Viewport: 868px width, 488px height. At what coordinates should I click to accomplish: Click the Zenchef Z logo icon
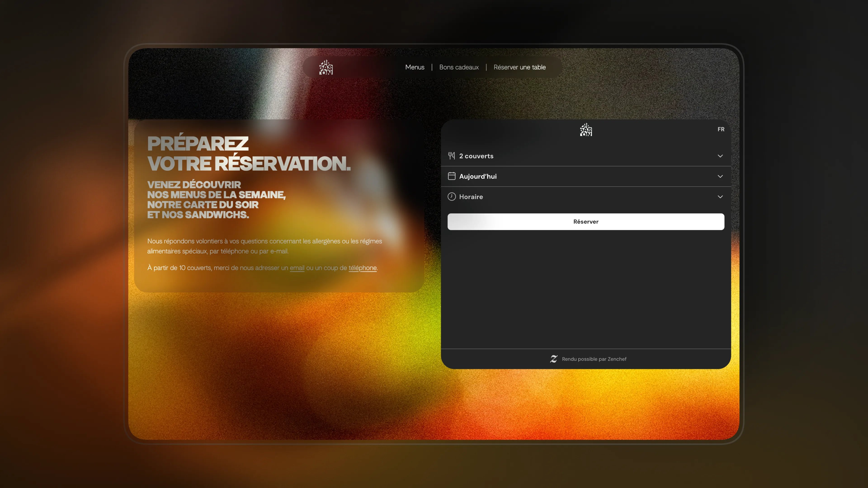(x=554, y=359)
